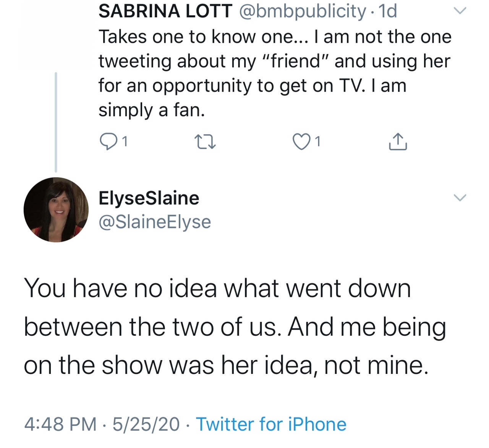Select the retweet icon below the tweet

[206, 142]
